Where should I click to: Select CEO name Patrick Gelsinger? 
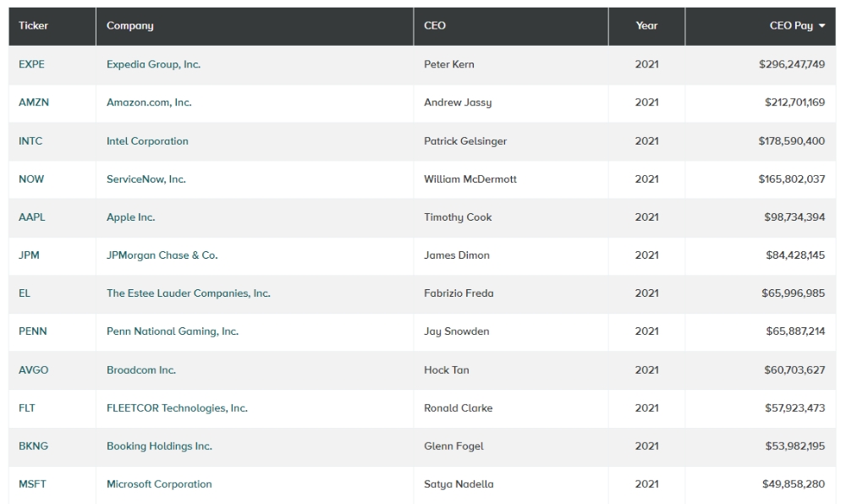click(x=465, y=140)
